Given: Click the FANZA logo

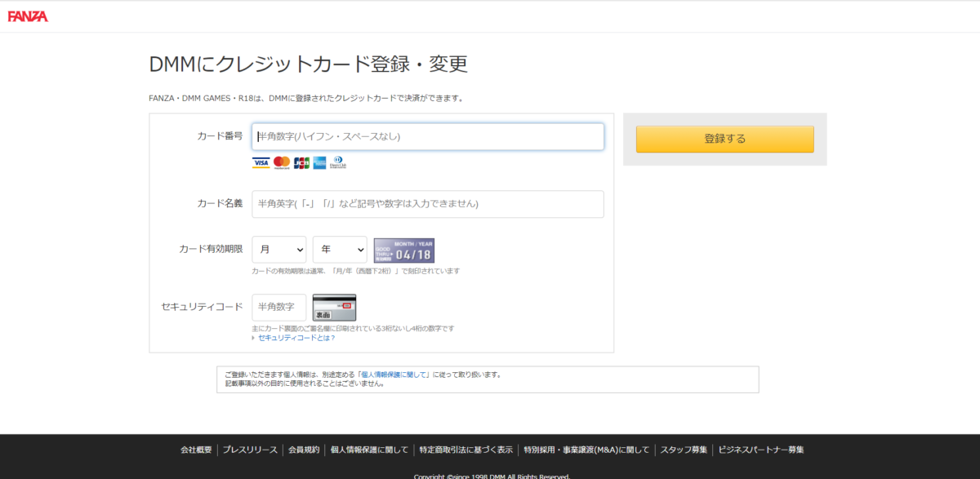Looking at the screenshot, I should click(x=29, y=16).
